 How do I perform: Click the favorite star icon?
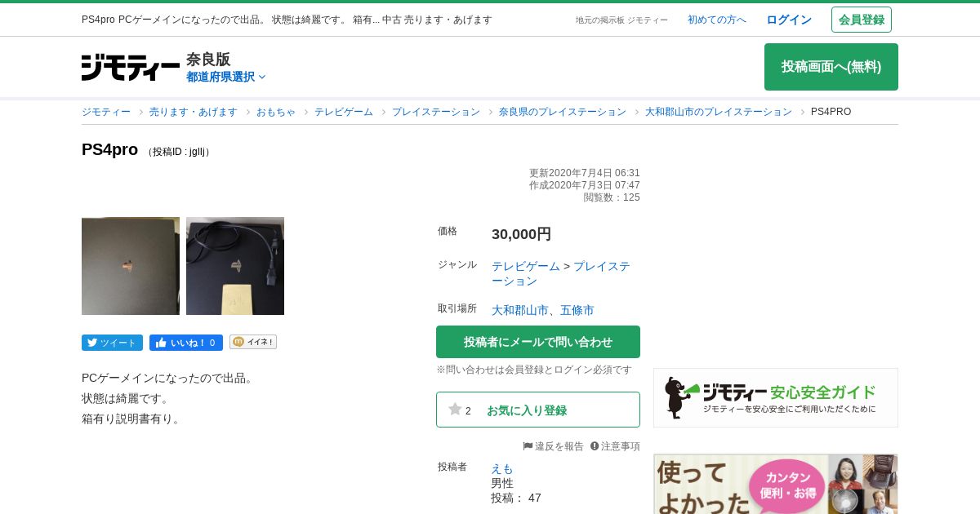tap(455, 409)
